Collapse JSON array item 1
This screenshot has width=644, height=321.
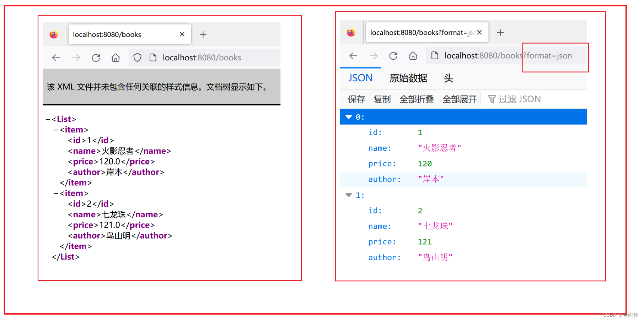(349, 195)
